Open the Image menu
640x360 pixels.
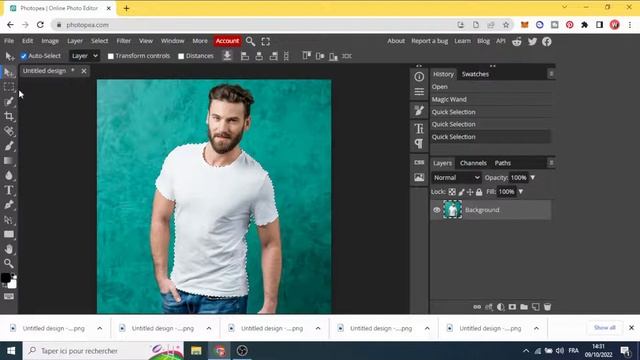coord(50,41)
